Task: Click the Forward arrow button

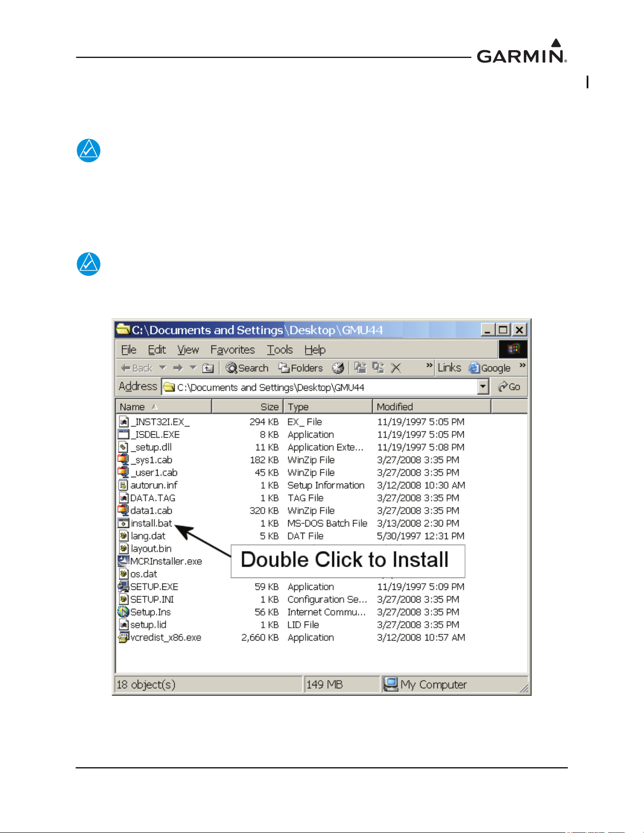Action: pyautogui.click(x=178, y=368)
